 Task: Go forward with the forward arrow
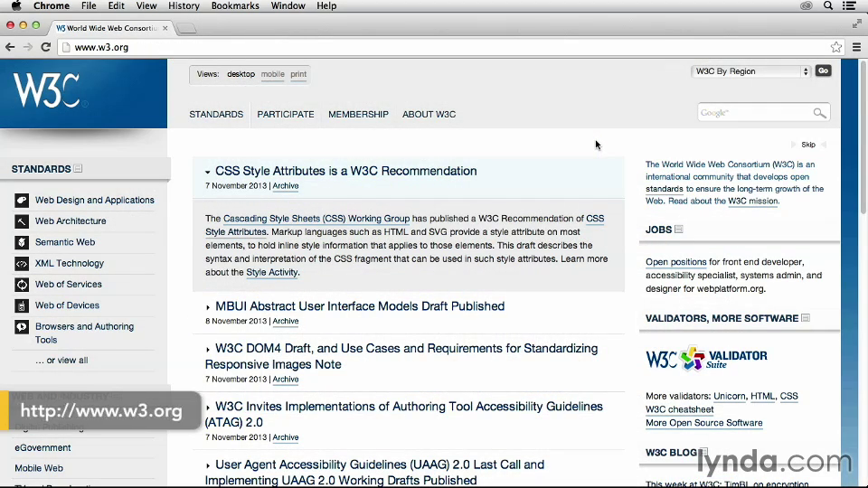tap(28, 48)
